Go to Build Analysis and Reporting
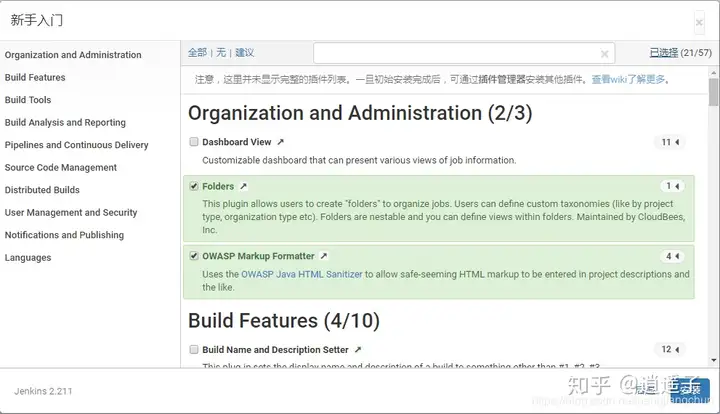Image resolution: width=720 pixels, height=414 pixels. [65, 122]
